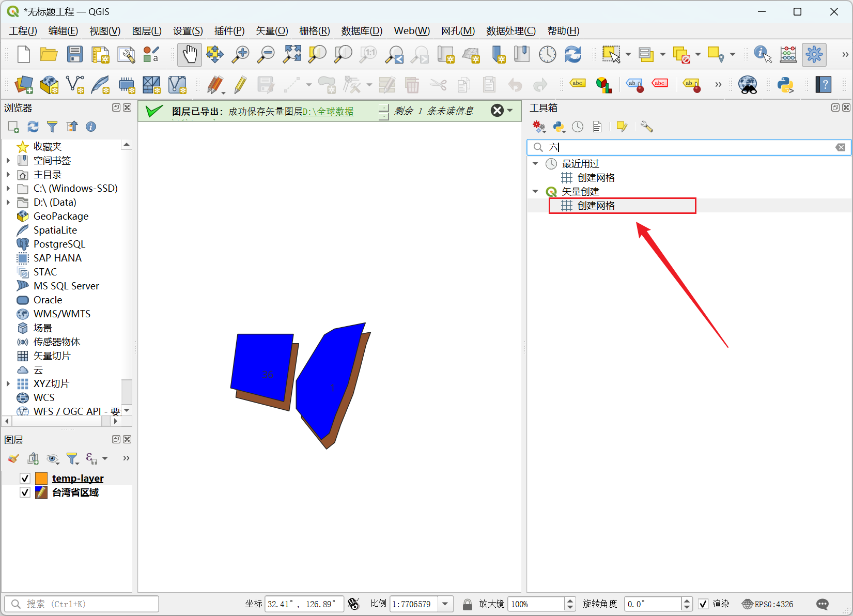Viewport: 853px width, 616px height.
Task: Activate the Zoom In magnifier tool
Action: tap(240, 54)
